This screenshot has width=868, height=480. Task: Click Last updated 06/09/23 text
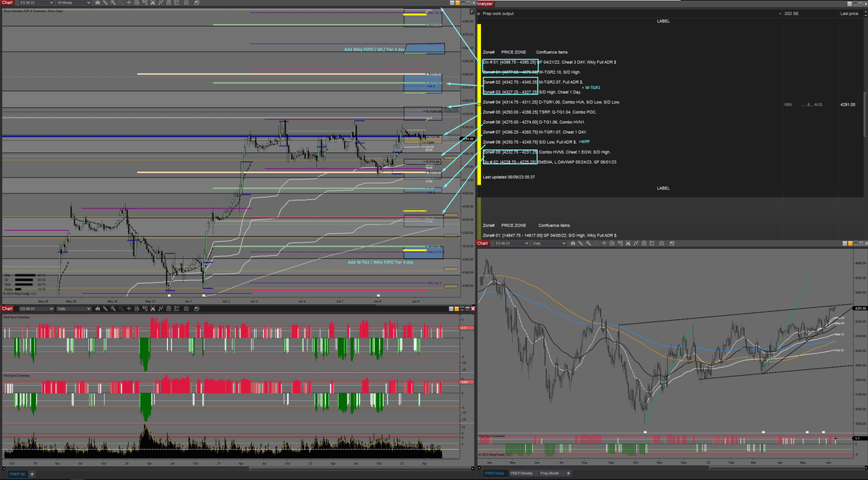click(x=509, y=177)
